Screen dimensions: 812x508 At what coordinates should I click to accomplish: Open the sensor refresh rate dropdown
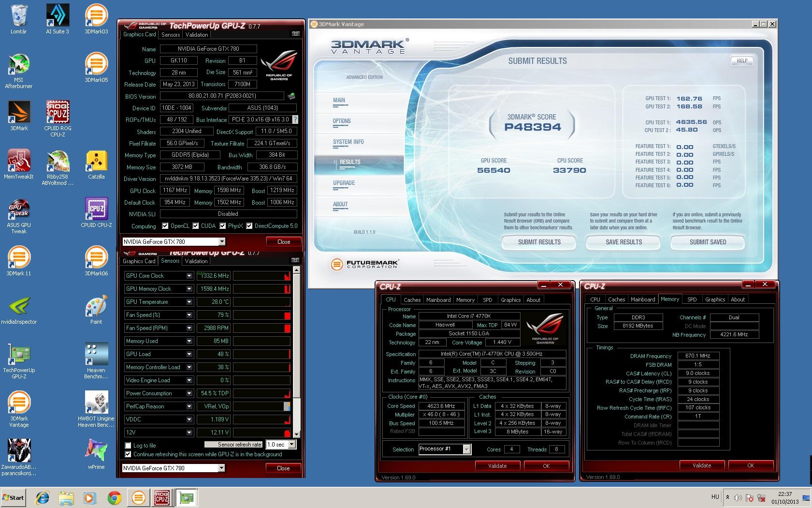click(292, 444)
